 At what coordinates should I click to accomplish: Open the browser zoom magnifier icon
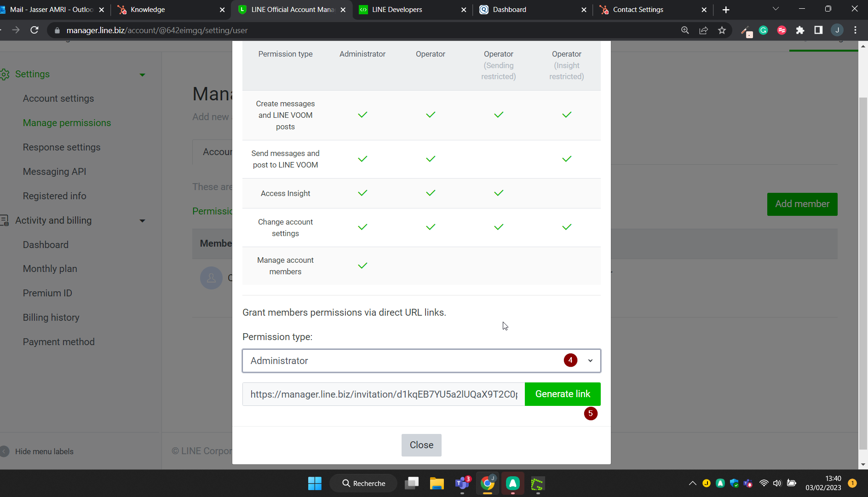coord(685,30)
